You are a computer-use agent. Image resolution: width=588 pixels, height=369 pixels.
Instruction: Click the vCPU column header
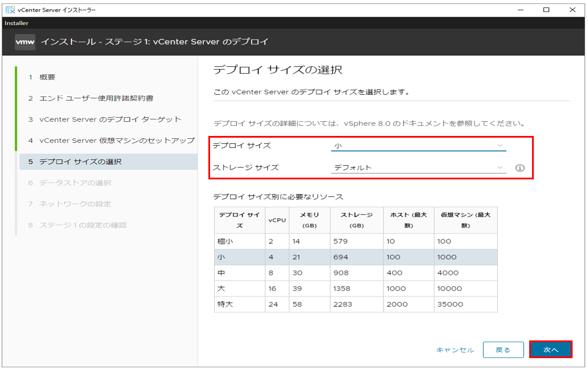[277, 220]
